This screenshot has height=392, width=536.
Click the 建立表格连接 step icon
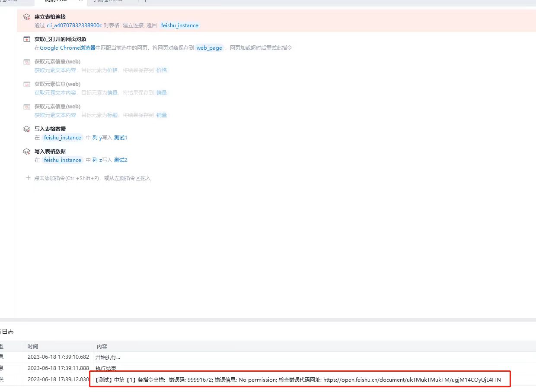click(27, 17)
